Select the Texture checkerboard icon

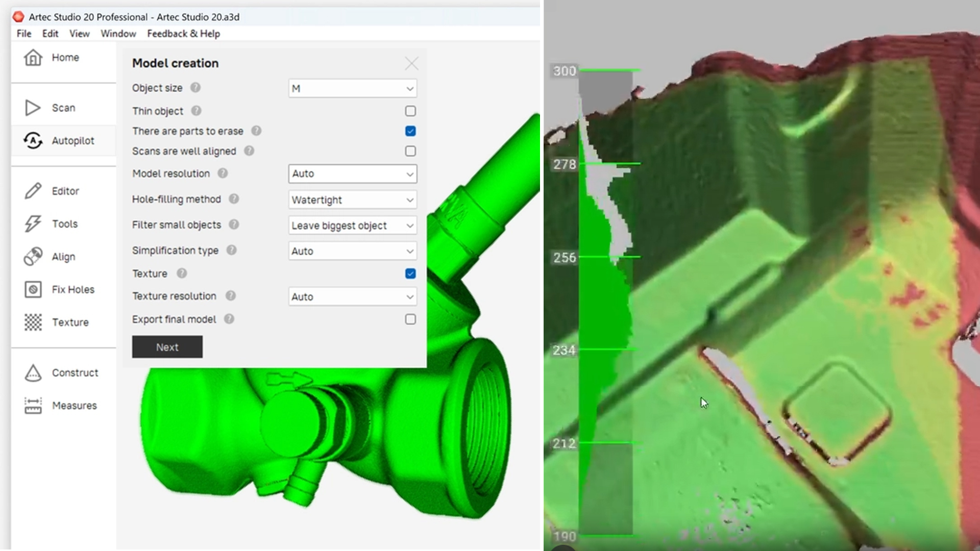pyautogui.click(x=33, y=322)
